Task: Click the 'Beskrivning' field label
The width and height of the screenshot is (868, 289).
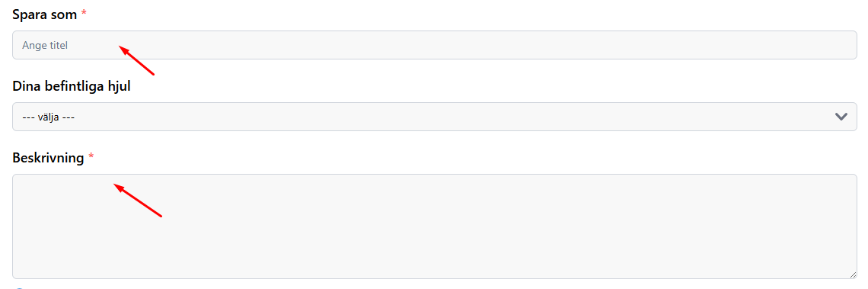Action: (x=48, y=158)
